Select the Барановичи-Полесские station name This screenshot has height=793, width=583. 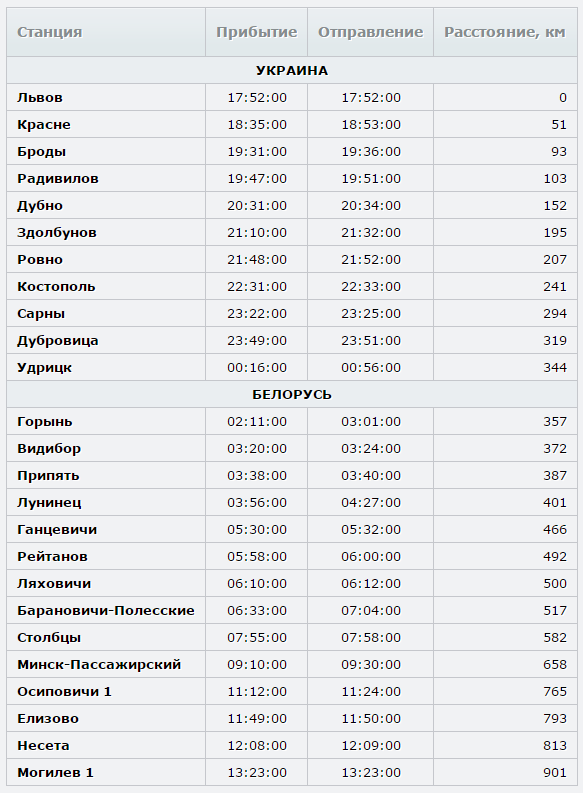(106, 610)
